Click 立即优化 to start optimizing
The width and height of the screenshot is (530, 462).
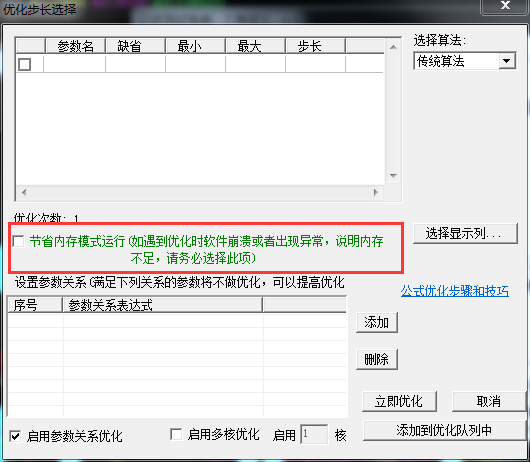coord(399,402)
